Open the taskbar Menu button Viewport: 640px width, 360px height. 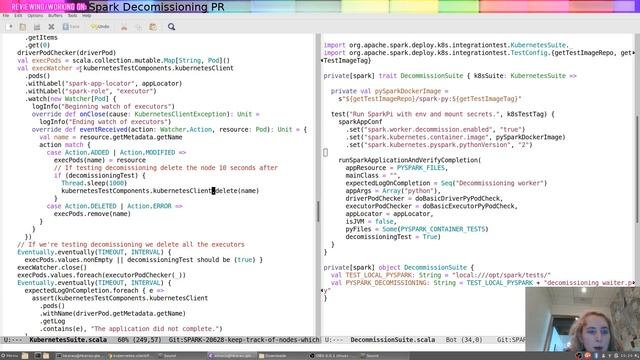[10, 356]
